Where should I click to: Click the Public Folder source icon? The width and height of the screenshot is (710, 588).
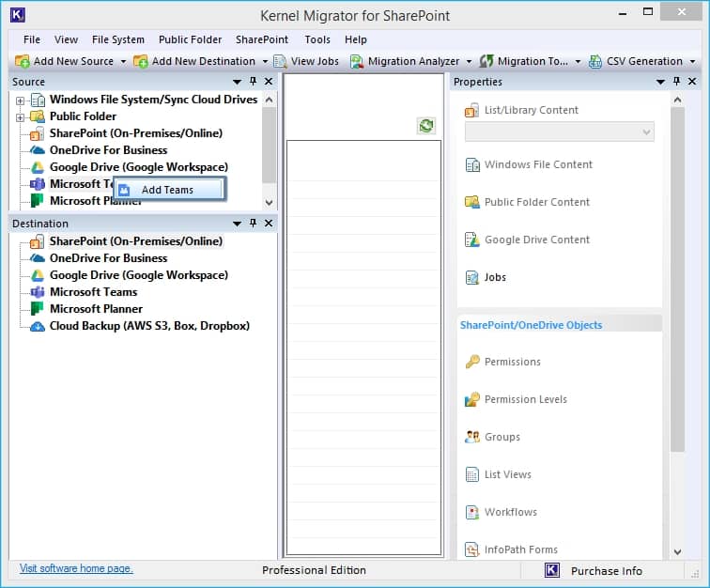(38, 116)
